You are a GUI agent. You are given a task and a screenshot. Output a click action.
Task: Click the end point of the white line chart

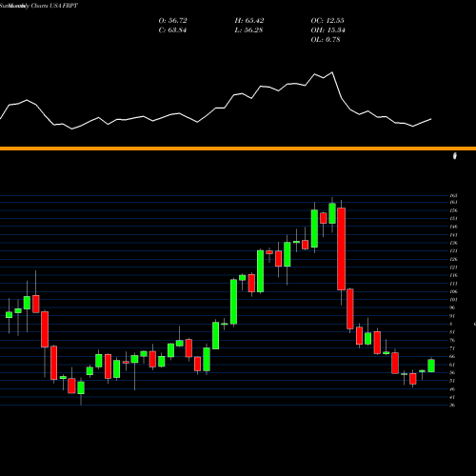tap(431, 119)
